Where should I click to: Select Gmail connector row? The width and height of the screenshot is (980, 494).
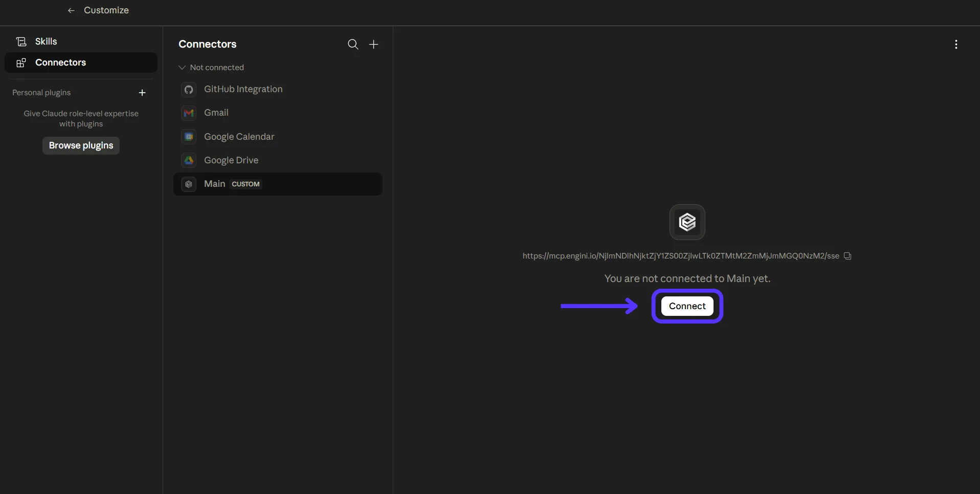point(278,113)
